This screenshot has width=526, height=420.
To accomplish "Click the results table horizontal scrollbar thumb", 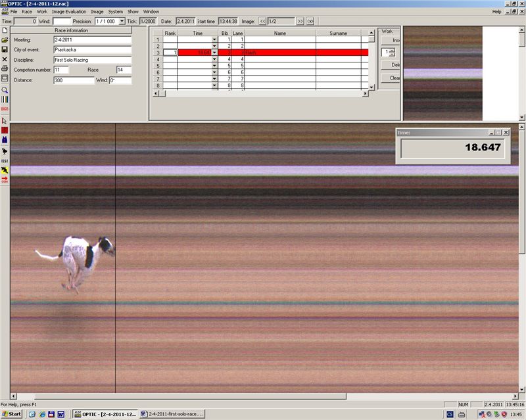I will tap(162, 94).
